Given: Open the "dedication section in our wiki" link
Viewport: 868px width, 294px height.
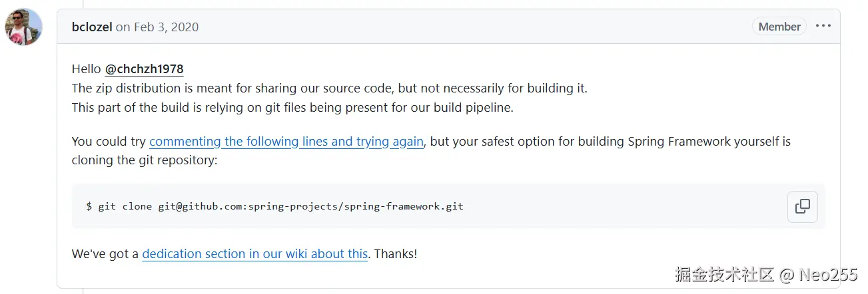Looking at the screenshot, I should [x=254, y=253].
